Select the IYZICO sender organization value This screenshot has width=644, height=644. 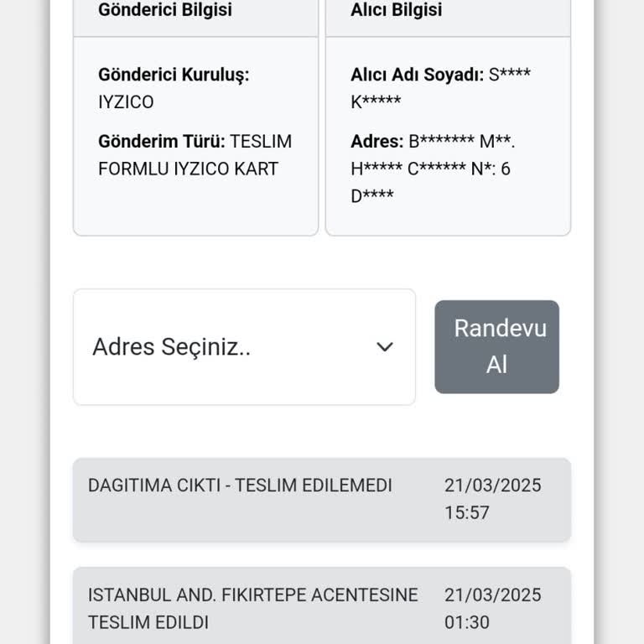(x=126, y=102)
